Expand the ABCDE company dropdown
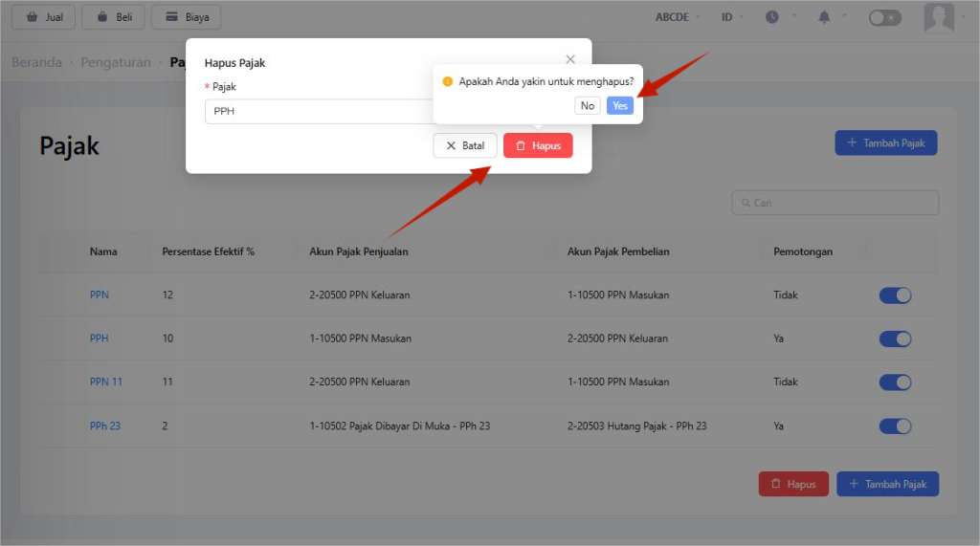980x546 pixels. tap(678, 17)
